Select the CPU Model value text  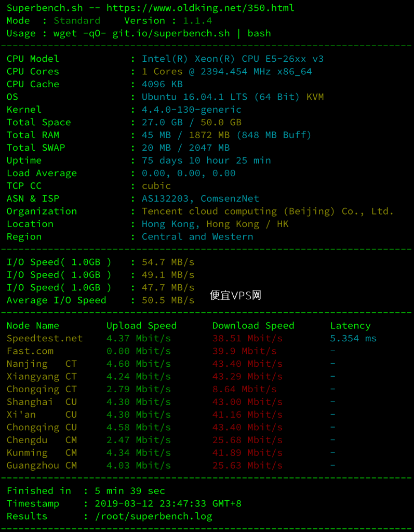(x=232, y=59)
